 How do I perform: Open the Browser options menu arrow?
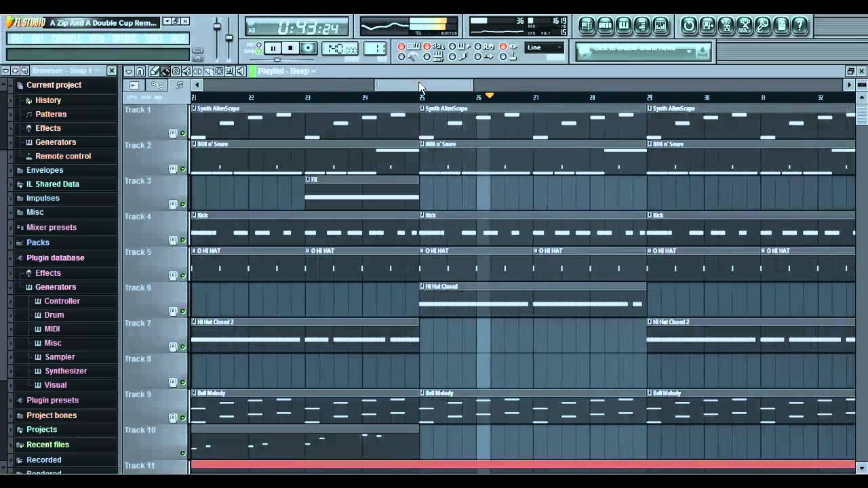point(5,70)
